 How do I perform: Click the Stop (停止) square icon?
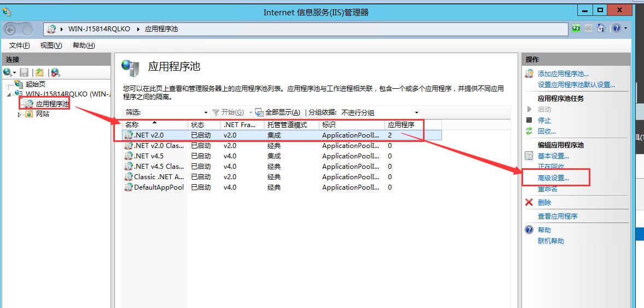coord(529,120)
